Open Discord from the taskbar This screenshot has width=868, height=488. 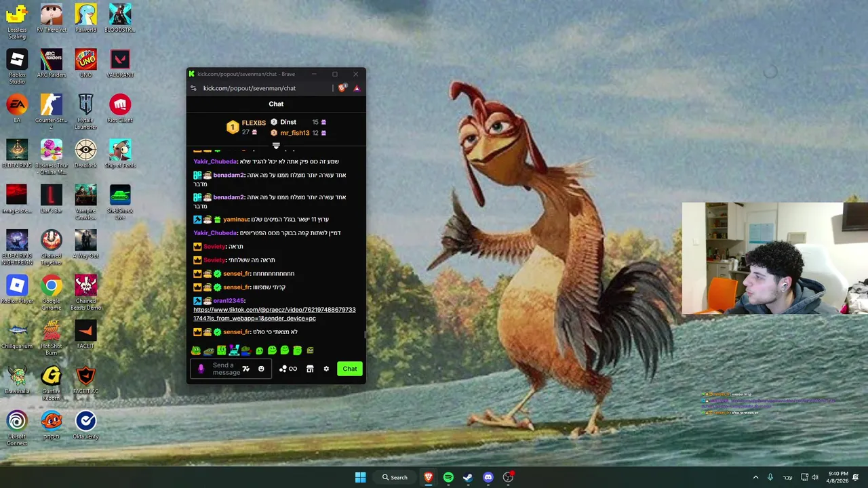pos(488,477)
